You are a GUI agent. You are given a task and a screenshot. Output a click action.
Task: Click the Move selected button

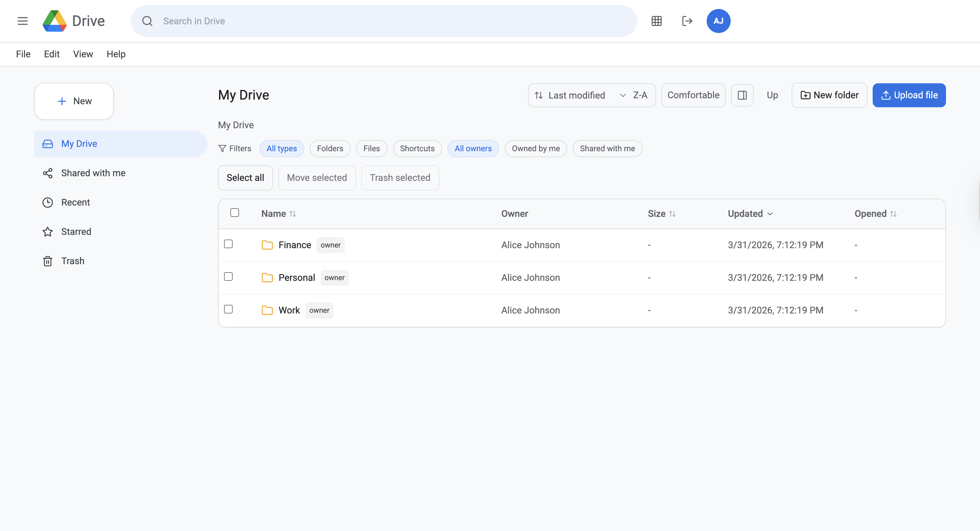click(x=317, y=178)
